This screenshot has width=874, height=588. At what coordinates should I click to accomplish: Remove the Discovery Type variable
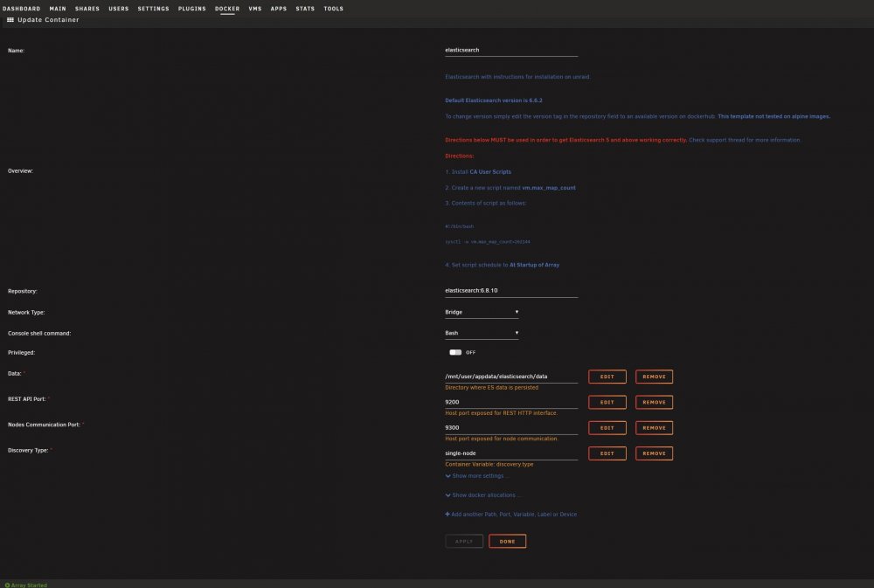tap(654, 453)
